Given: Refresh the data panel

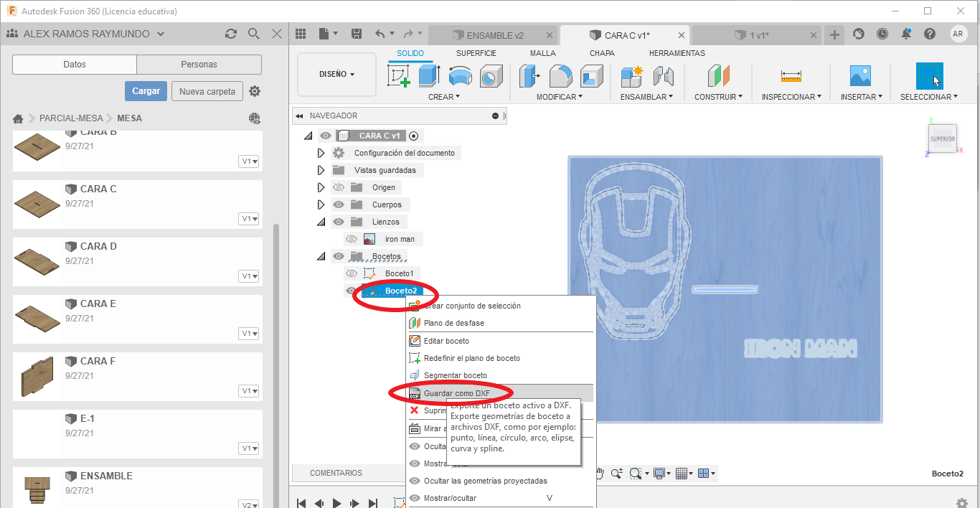Looking at the screenshot, I should (231, 34).
